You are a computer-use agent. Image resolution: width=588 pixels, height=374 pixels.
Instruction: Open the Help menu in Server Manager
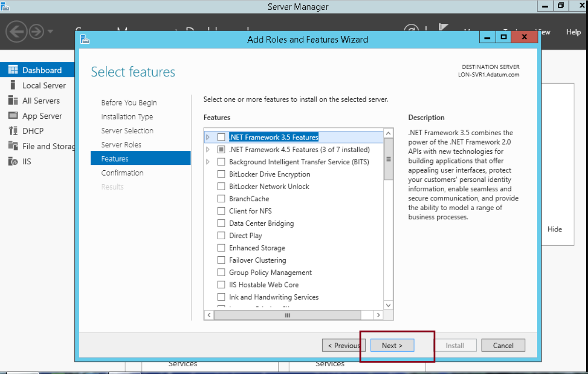(573, 32)
